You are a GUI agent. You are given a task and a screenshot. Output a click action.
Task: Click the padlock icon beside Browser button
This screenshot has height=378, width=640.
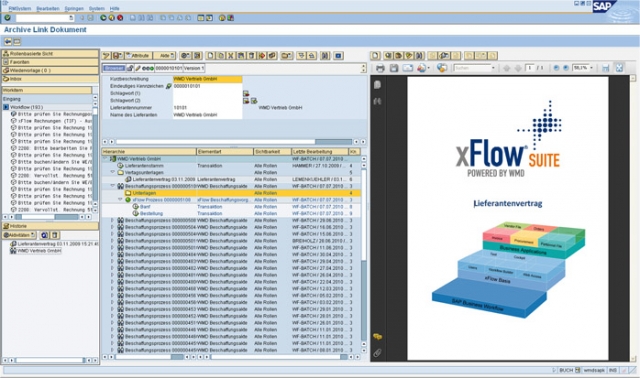point(130,68)
